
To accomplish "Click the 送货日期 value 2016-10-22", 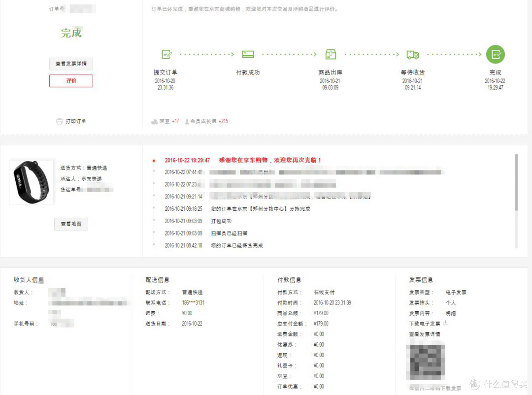I will [x=192, y=324].
